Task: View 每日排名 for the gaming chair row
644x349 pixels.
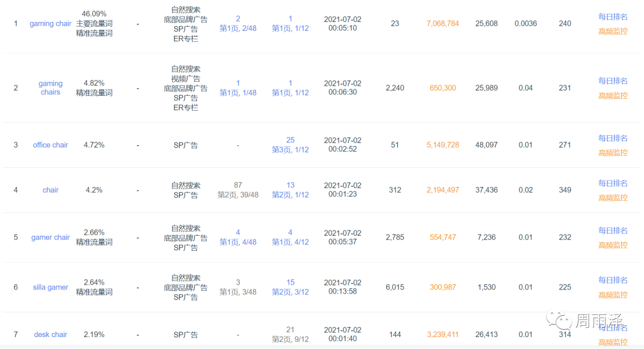Action: pyautogui.click(x=613, y=17)
